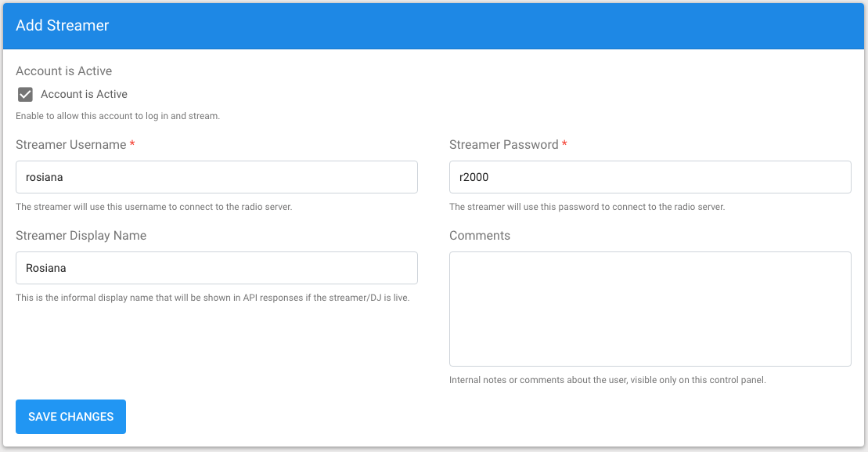Click the 'Account is Active' checkbox label text

(x=84, y=94)
